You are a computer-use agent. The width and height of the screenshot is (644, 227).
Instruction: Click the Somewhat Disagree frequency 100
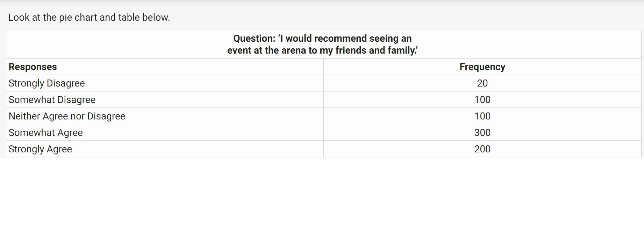pyautogui.click(x=482, y=100)
